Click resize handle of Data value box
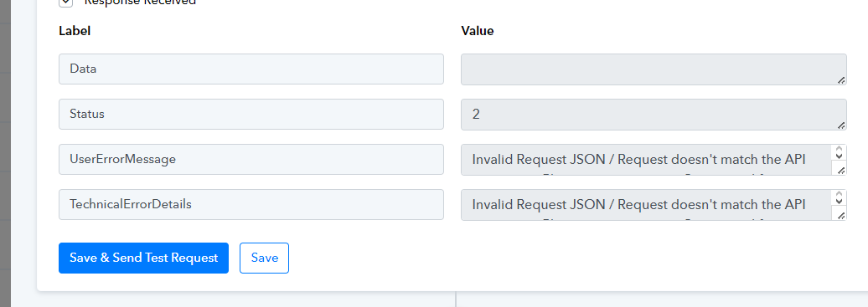Image resolution: width=868 pixels, height=307 pixels. coord(841,80)
